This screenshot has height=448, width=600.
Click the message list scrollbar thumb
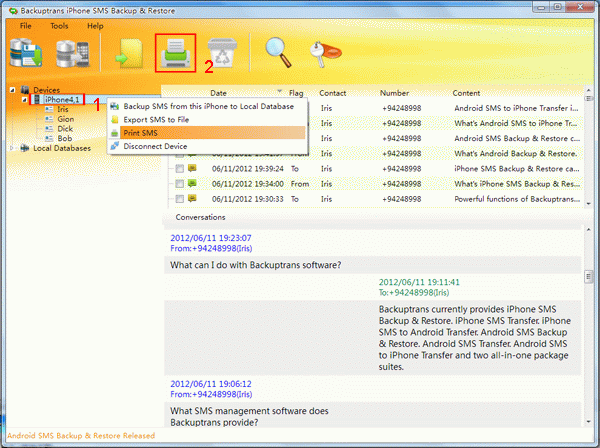[589, 99]
